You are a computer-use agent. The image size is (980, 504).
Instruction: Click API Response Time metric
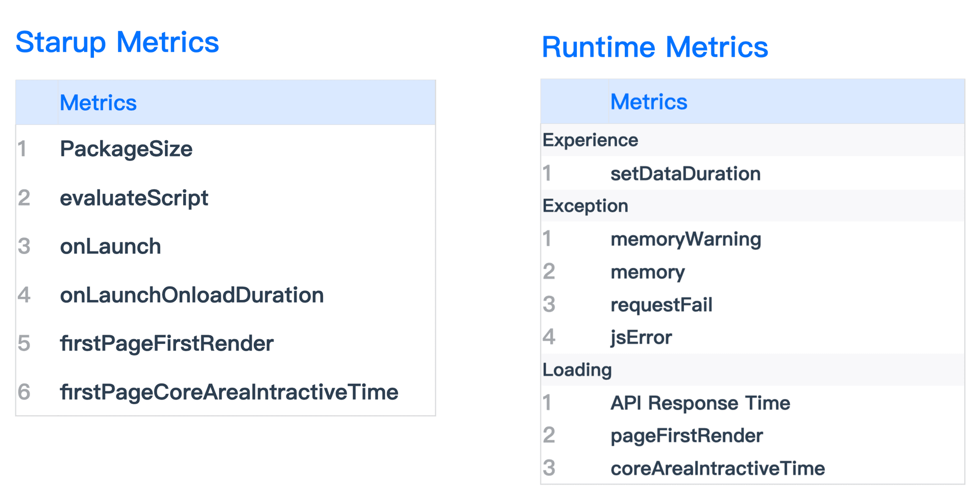coord(700,403)
